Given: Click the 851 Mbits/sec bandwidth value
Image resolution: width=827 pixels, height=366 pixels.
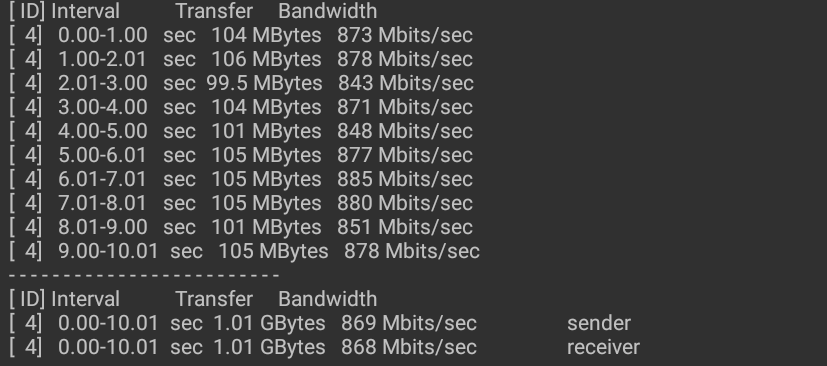Looking at the screenshot, I should pos(405,227).
